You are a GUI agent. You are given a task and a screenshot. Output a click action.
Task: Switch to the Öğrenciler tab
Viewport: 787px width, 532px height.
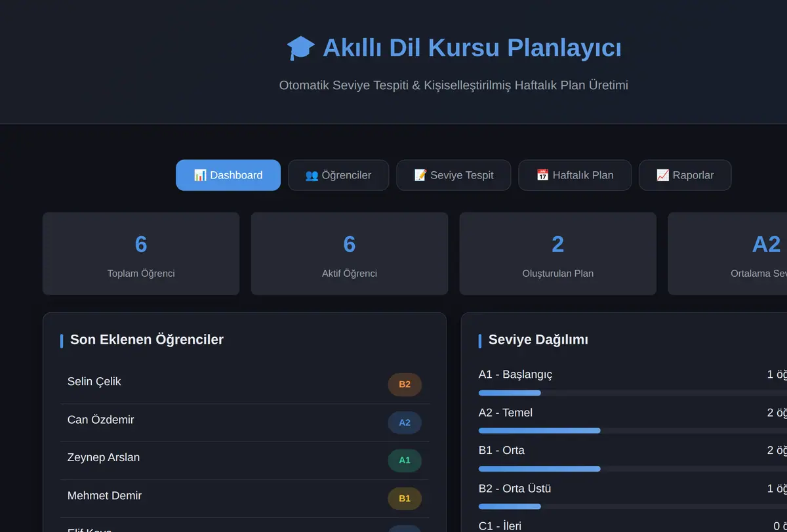338,175
